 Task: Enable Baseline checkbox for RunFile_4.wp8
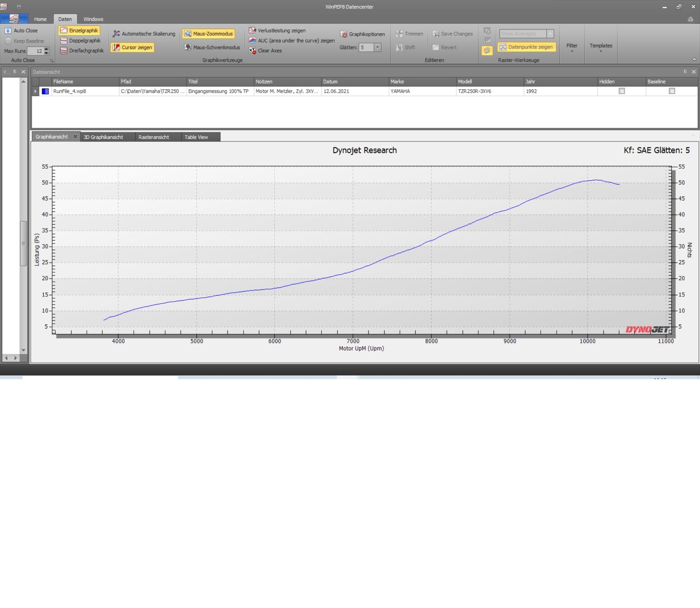pos(672,91)
